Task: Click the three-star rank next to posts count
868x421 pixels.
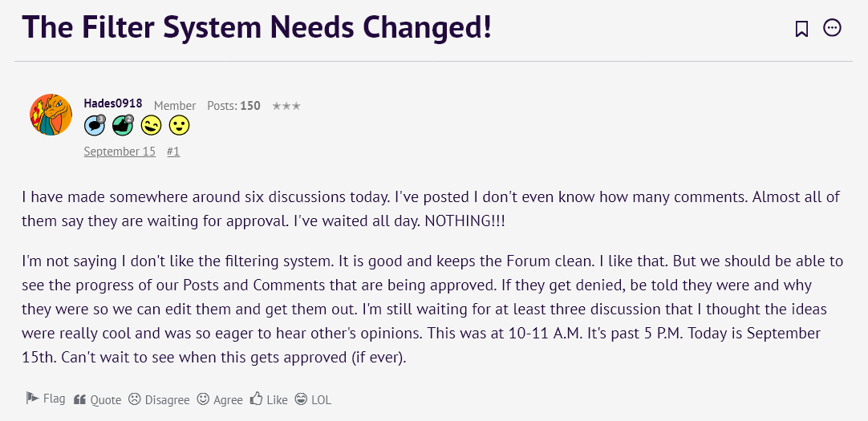Action: (x=286, y=106)
